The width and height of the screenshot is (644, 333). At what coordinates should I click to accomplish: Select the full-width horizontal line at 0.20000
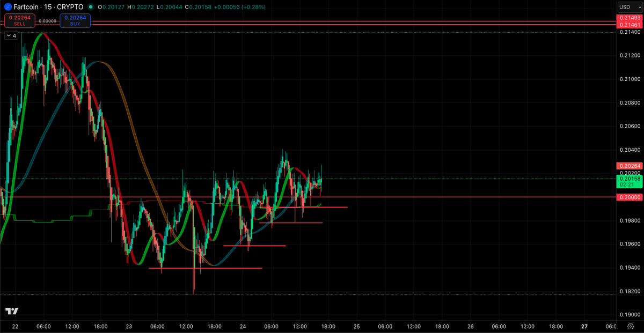coord(308,197)
